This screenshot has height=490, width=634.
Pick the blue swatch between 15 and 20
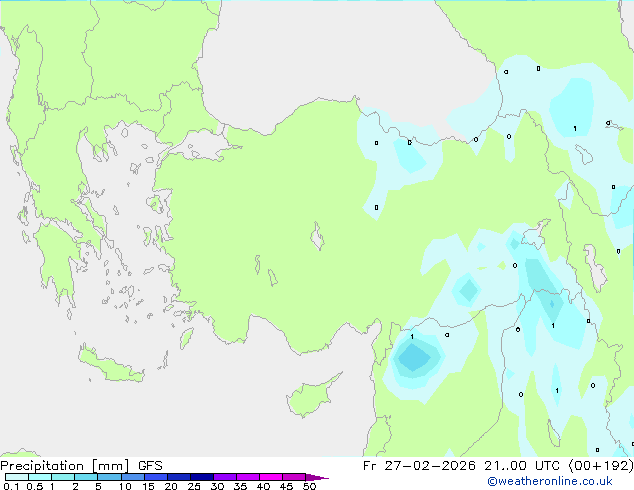[x=155, y=477]
